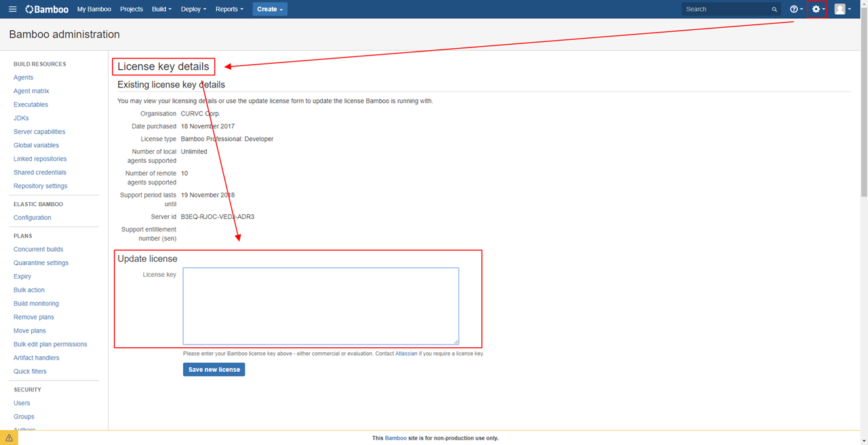Click the License key details heading
The width and height of the screenshot is (868, 445).
pos(163,66)
